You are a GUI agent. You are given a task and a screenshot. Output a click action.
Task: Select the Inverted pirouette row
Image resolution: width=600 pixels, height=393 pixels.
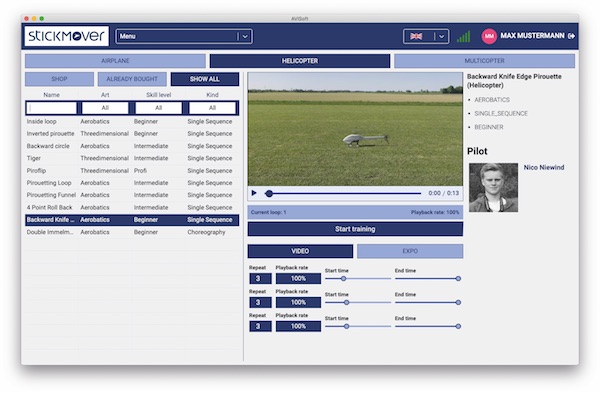point(132,134)
